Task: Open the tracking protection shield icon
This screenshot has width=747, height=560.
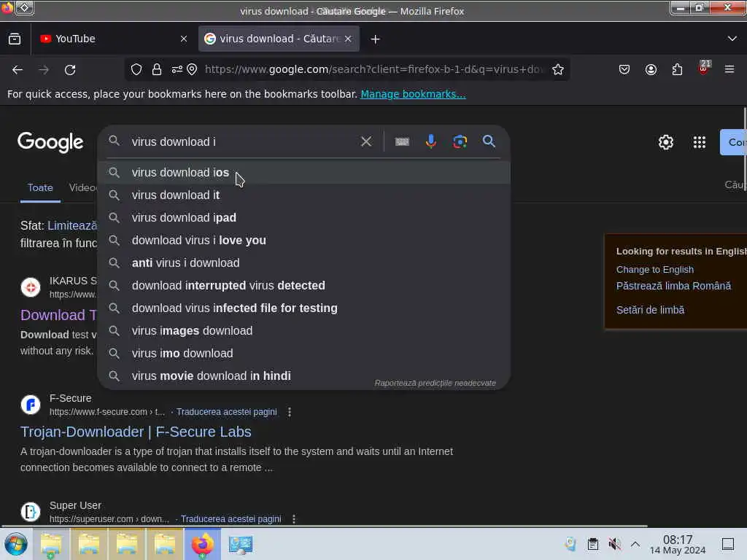Action: (136, 69)
